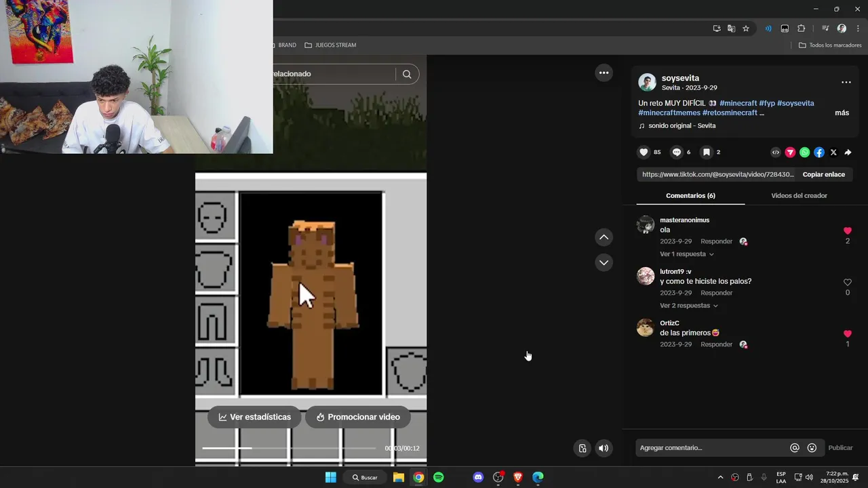Click the 'Copiar enlace' button
The height and width of the screenshot is (488, 868).
(824, 174)
